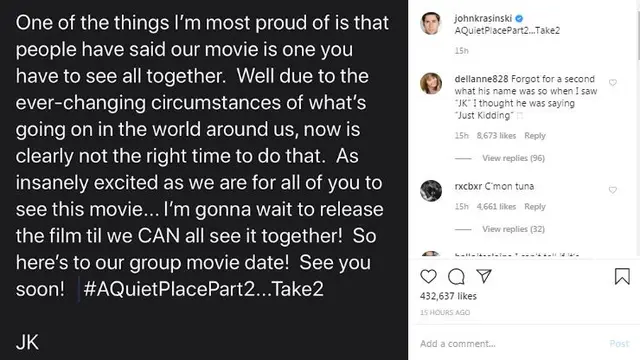
Task: Expand View replies (32)
Action: pyautogui.click(x=513, y=229)
